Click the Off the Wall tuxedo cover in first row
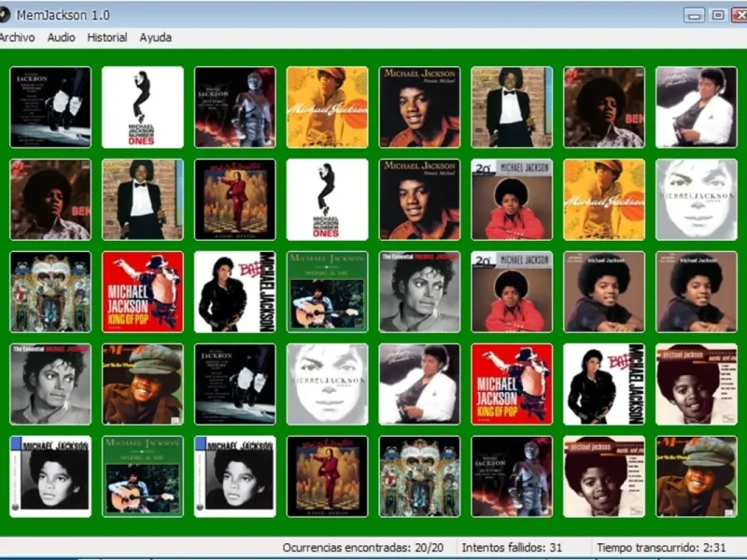747x560 pixels. tap(512, 107)
